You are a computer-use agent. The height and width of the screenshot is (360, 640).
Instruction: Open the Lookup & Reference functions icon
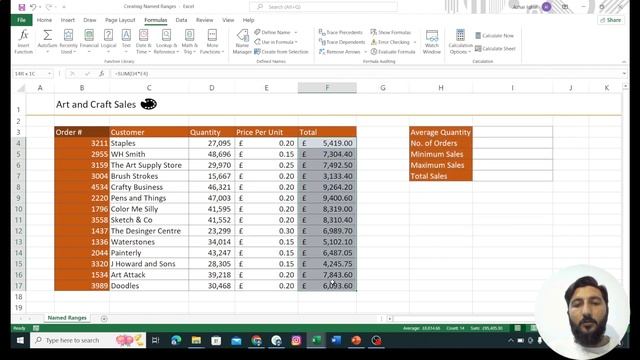(x=166, y=41)
